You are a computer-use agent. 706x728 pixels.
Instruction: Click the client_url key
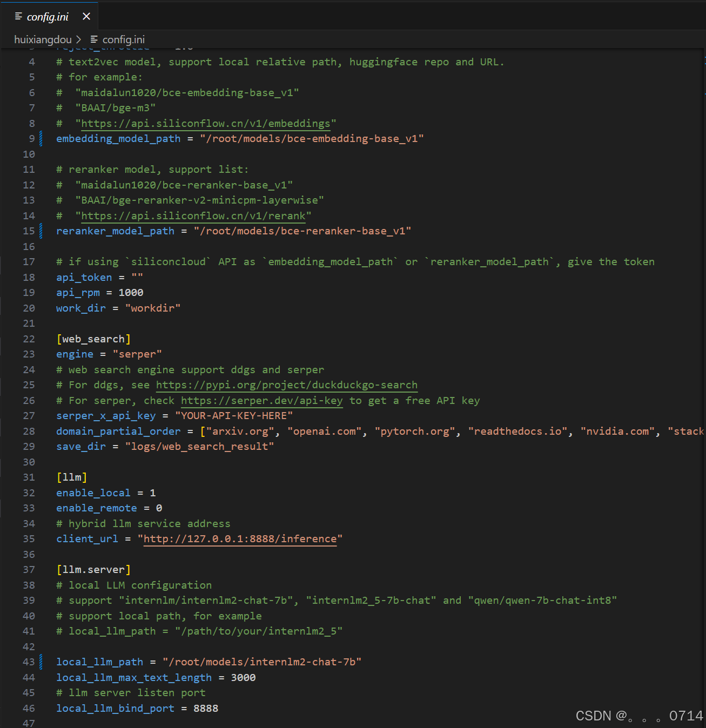87,539
